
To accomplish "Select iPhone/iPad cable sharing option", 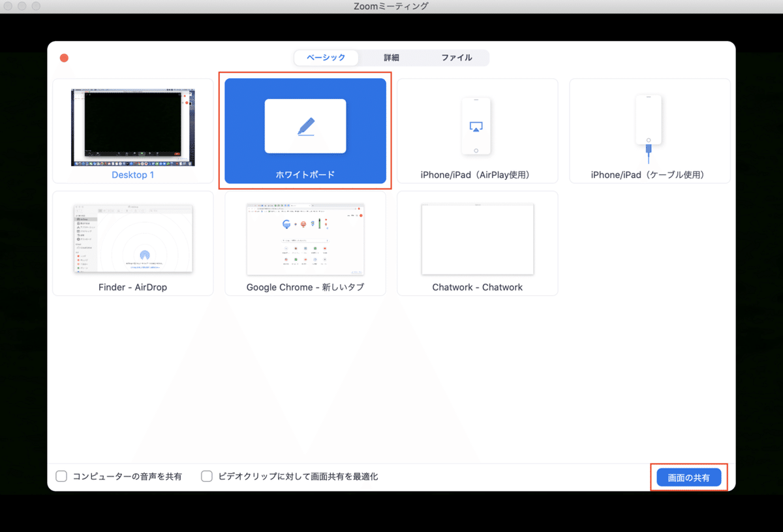I will (649, 130).
